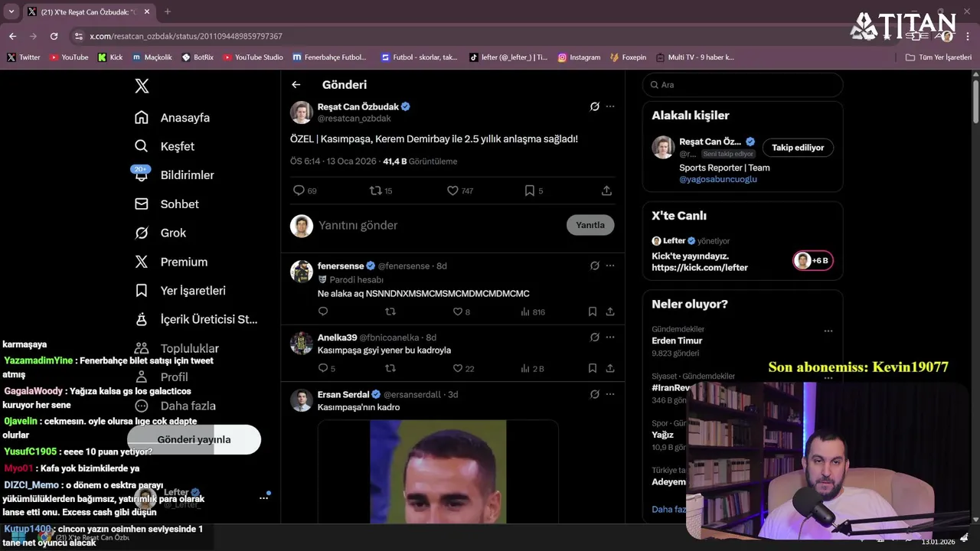
Task: Click the back arrow beside Gönderi
Action: coord(296,85)
